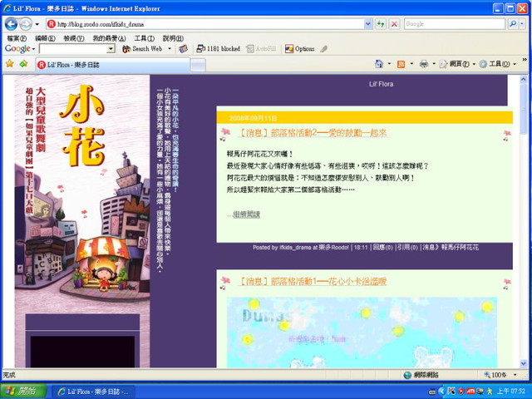
Task: Open the Print dropdown arrow
Action: [x=434, y=64]
